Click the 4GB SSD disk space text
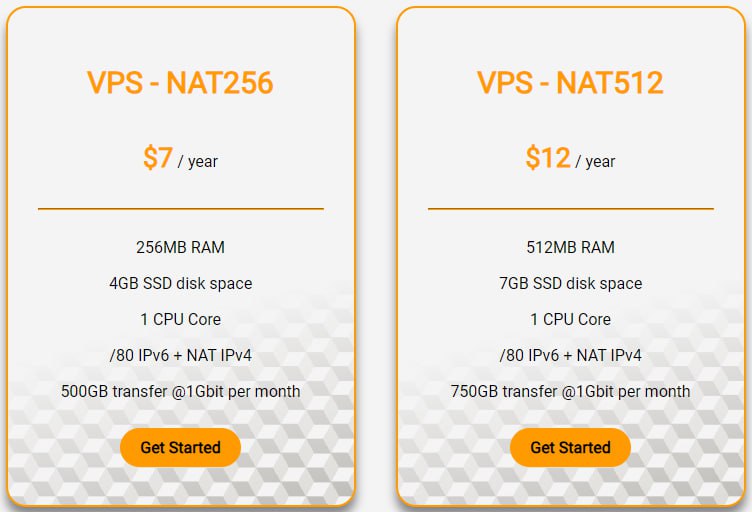The height and width of the screenshot is (512, 752). (x=180, y=283)
